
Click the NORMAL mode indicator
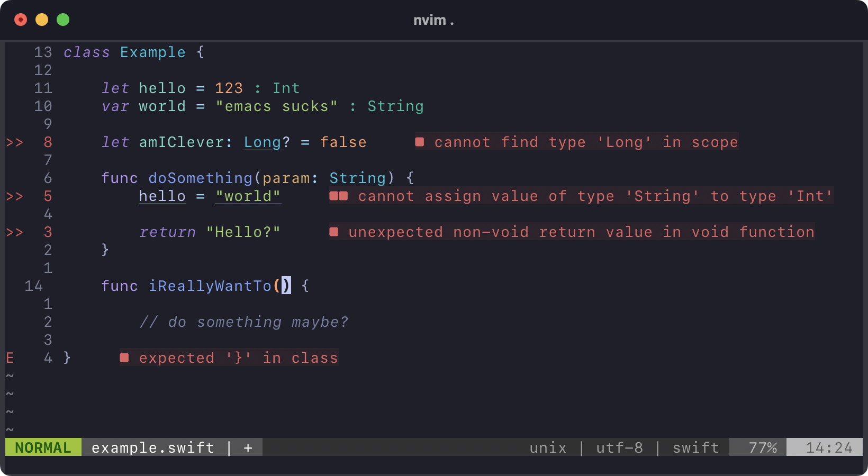click(x=43, y=447)
